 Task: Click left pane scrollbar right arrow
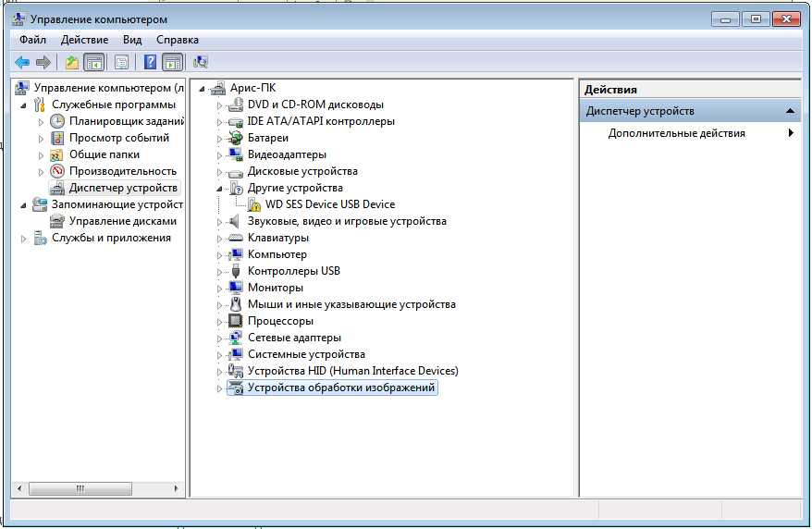tap(176, 488)
